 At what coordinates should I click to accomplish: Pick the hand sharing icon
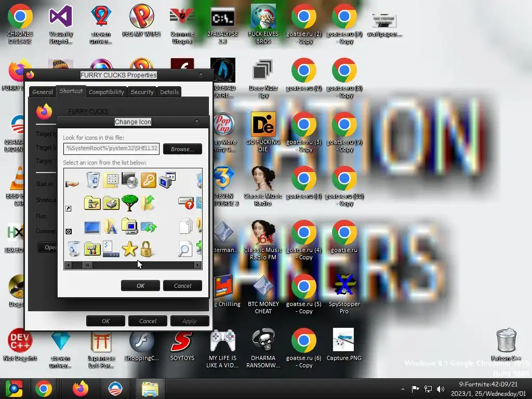pyautogui.click(x=72, y=184)
